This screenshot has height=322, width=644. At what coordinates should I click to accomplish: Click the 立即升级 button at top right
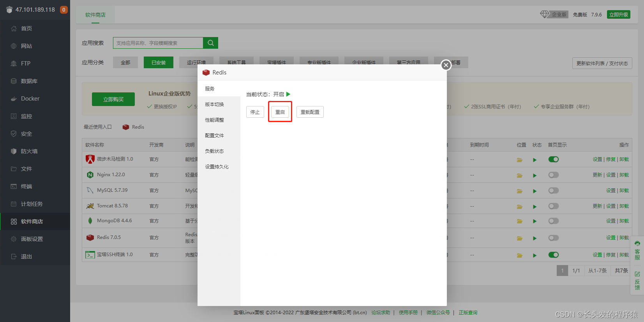pos(619,14)
